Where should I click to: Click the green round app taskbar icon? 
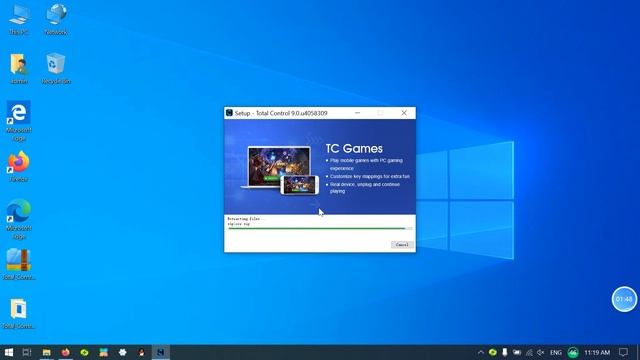[84, 352]
